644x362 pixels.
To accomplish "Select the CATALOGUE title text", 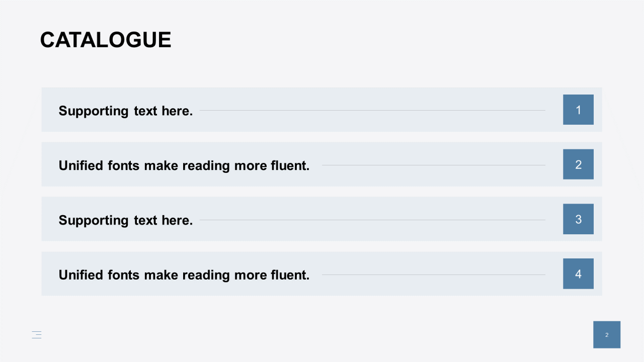I will pos(106,40).
